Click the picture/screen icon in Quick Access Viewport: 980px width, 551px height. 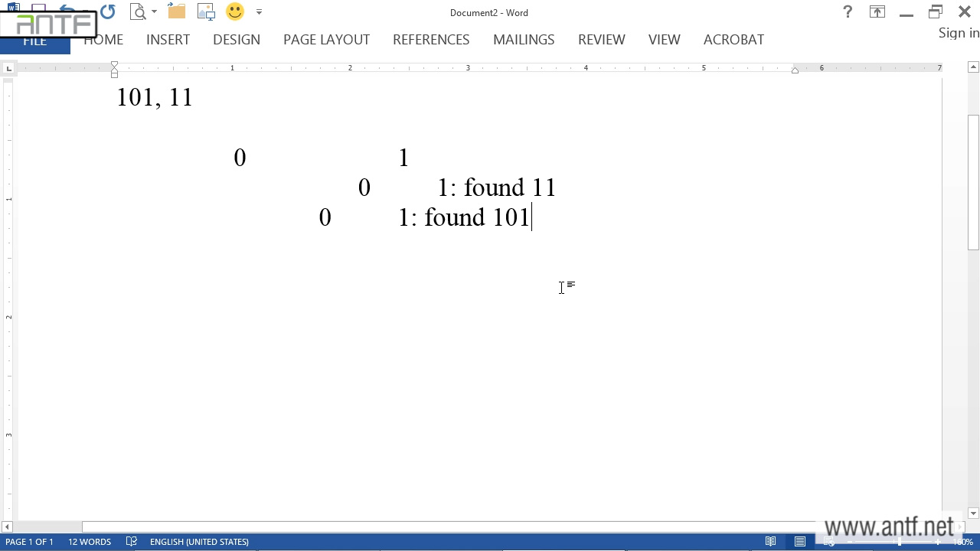(x=206, y=12)
